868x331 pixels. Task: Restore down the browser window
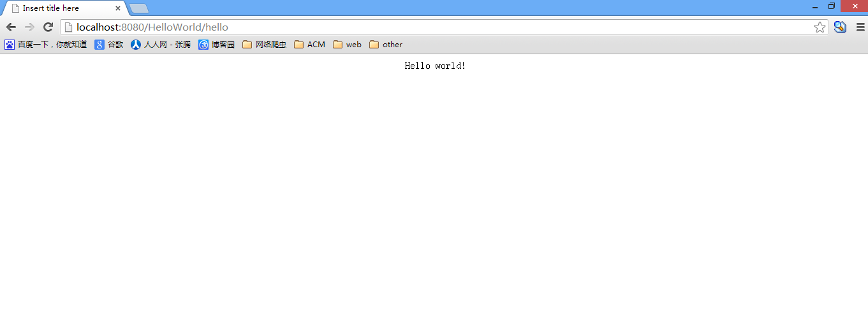click(832, 6)
